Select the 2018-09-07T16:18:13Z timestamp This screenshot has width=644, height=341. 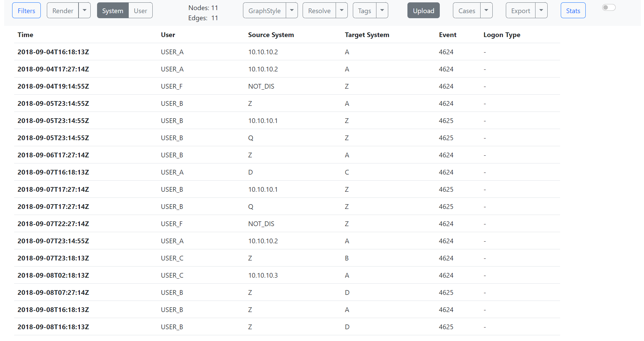[53, 172]
